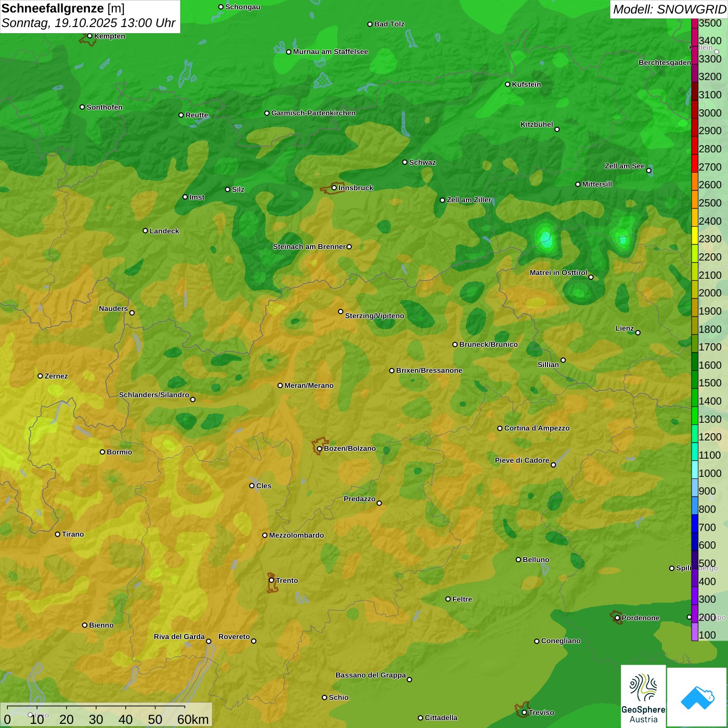
Task: Click the 1500 m green legend color
Action: pyautogui.click(x=694, y=380)
